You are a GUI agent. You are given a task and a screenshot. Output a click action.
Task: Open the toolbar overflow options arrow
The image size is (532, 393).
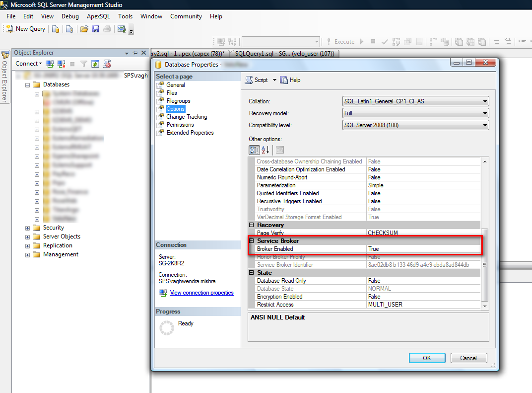click(132, 31)
